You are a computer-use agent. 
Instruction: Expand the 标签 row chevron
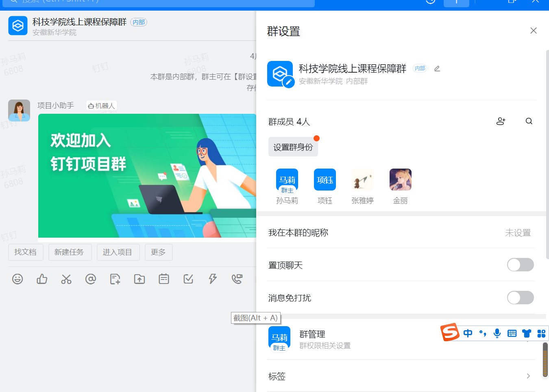528,376
